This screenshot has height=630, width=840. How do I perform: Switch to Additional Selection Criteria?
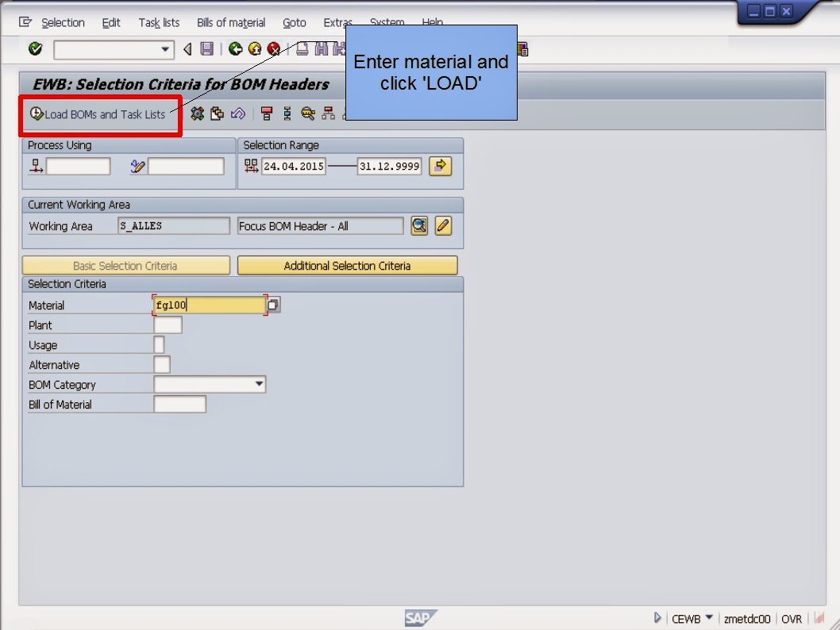click(347, 265)
